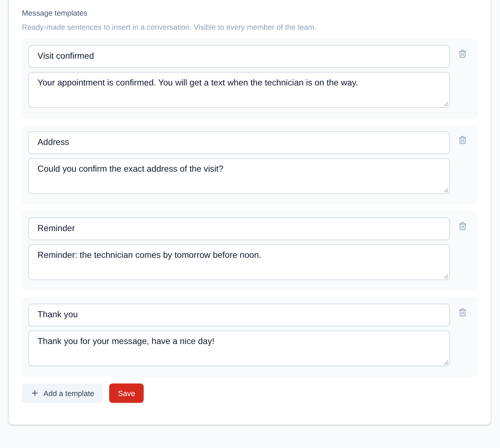The image size is (500, 448).
Task: Click the Ready-made sentences description text
Action: (x=169, y=27)
